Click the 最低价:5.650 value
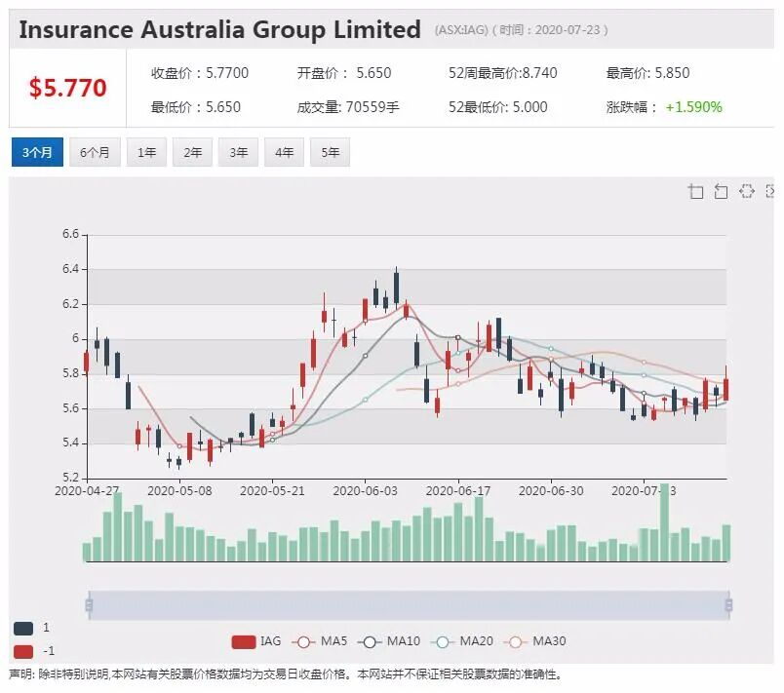This screenshot has width=784, height=693. coord(195,107)
